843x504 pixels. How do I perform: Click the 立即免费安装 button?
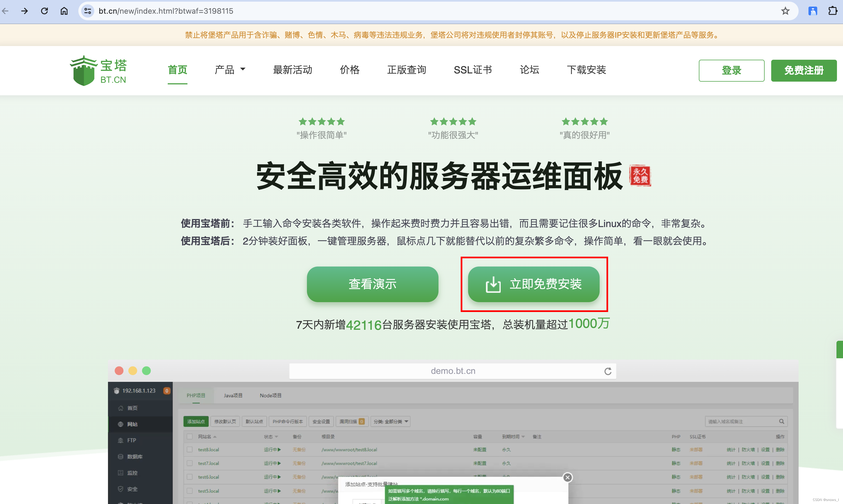pos(534,284)
